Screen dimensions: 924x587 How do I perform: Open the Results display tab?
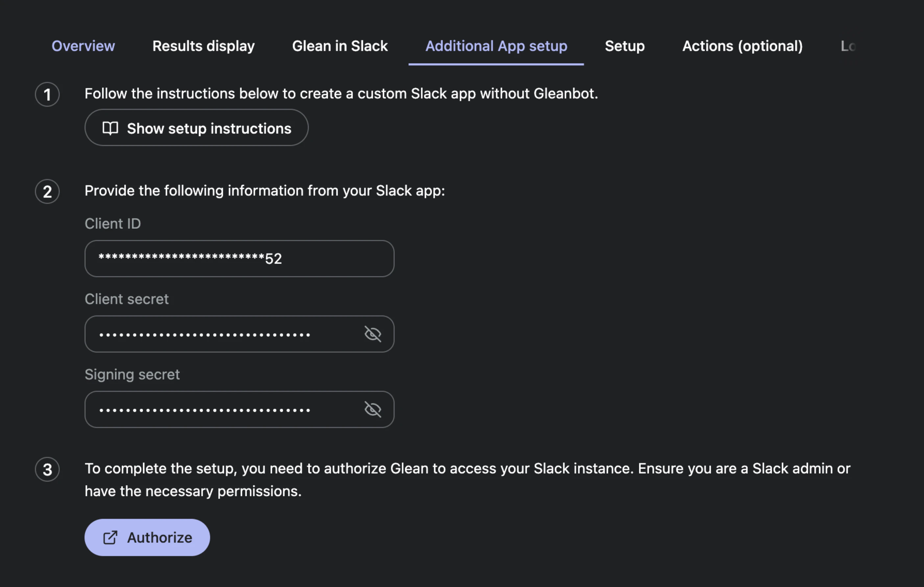tap(203, 46)
